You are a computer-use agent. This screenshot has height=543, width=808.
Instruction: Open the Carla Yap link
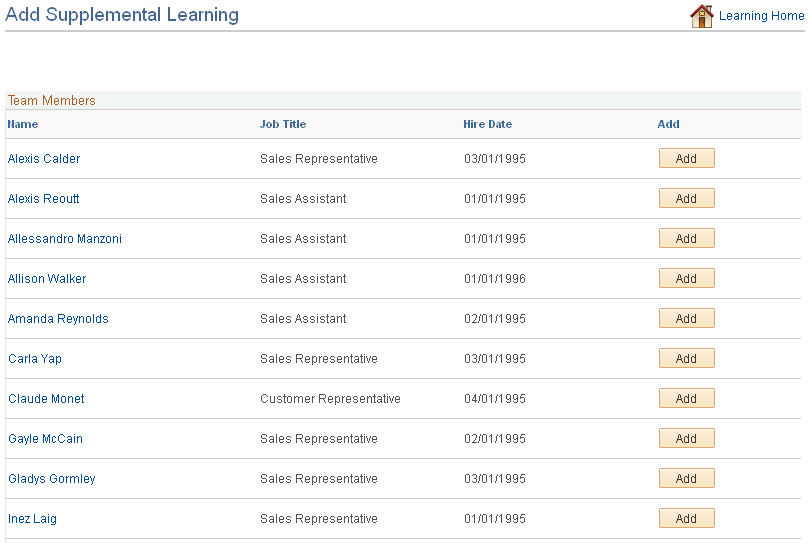35,359
